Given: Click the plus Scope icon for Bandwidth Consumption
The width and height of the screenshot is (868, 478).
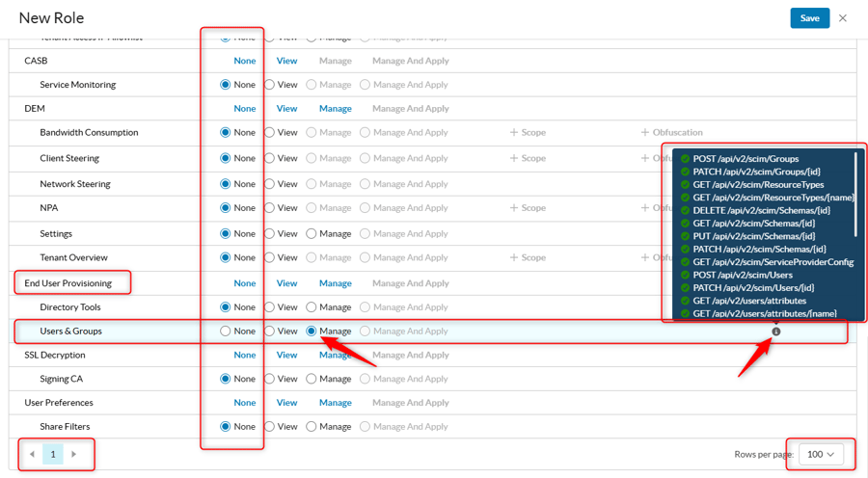Looking at the screenshot, I should pos(514,133).
